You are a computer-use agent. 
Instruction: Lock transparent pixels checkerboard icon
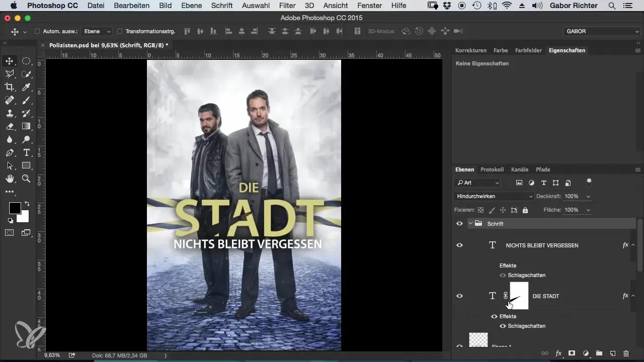point(480,210)
